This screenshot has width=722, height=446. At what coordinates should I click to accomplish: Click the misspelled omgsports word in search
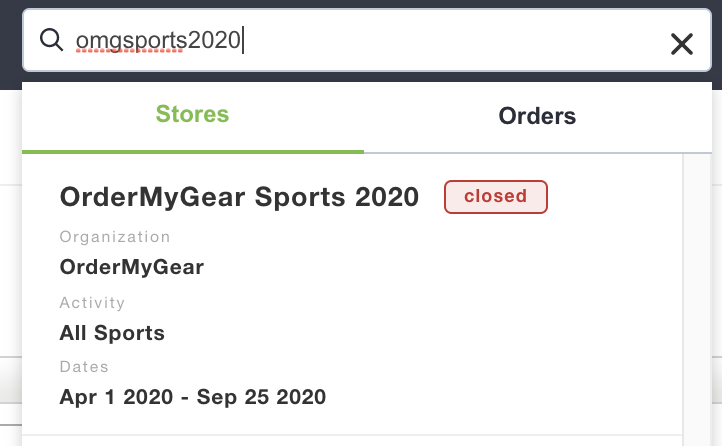pos(131,41)
